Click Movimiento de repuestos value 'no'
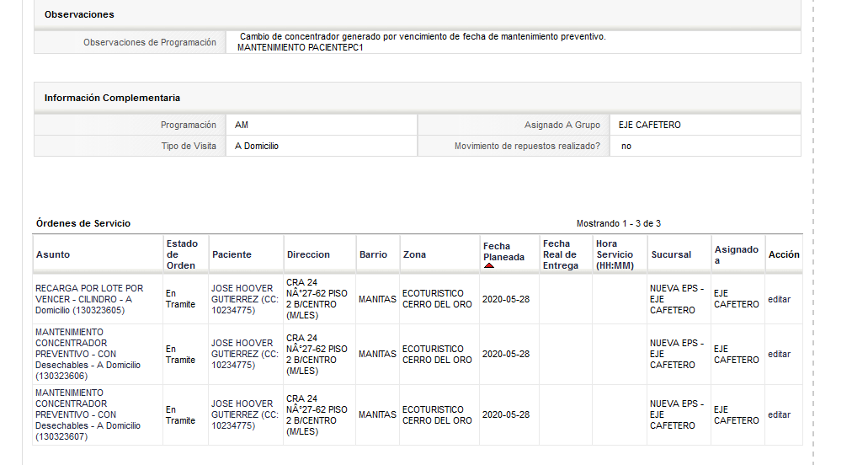 pos(626,146)
